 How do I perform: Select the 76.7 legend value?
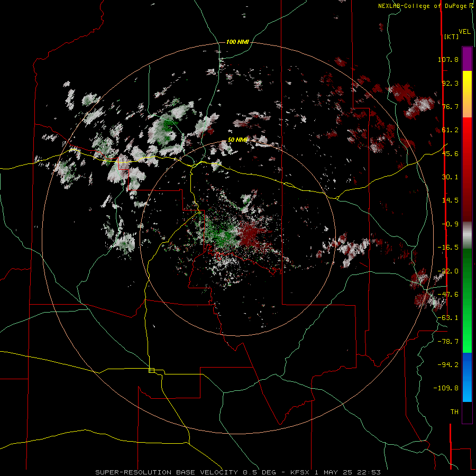click(x=450, y=106)
